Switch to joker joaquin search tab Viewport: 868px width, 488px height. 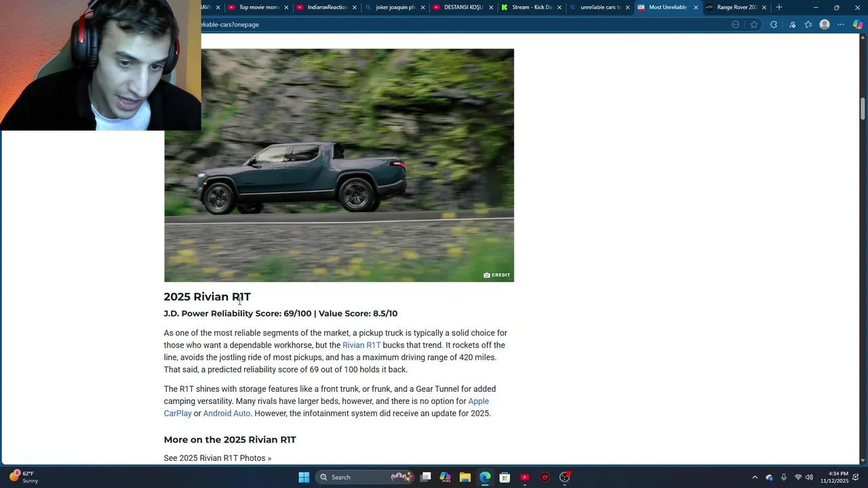395,7
